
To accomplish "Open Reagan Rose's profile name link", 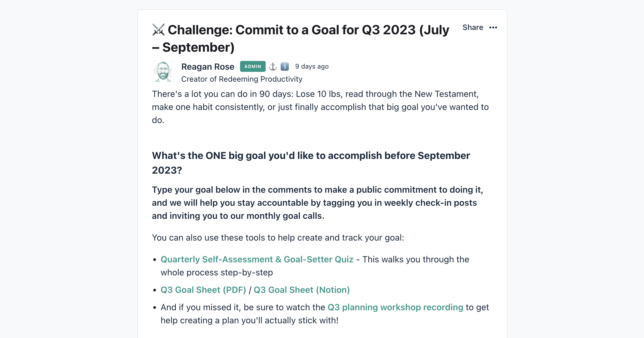I will tap(208, 66).
